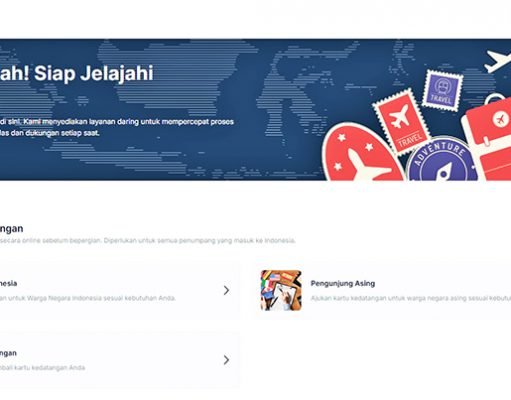Screen dimensions: 511x400
Task: Click the bold title of the bottom-left card
Action: [8, 353]
